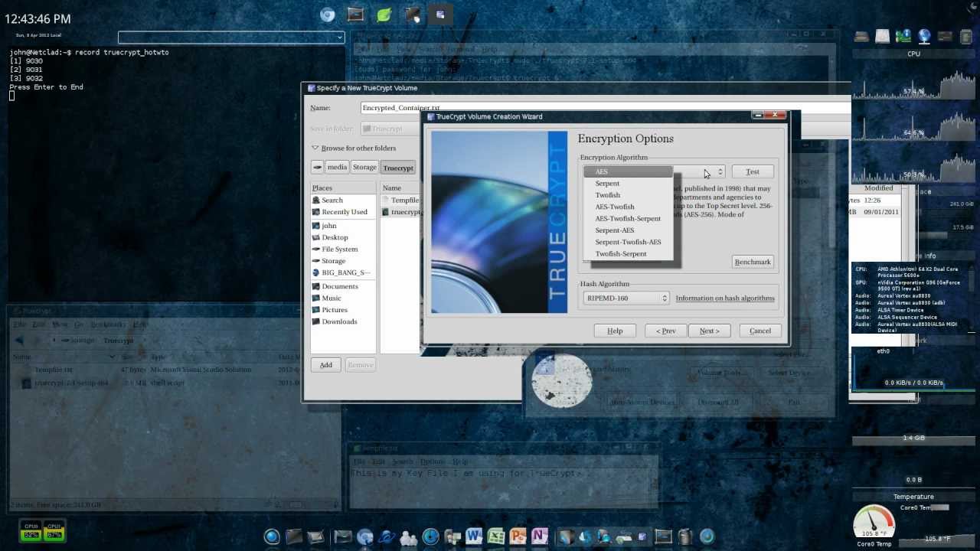Launch Excel from the dock
The height and width of the screenshot is (551, 980).
pyautogui.click(x=495, y=537)
